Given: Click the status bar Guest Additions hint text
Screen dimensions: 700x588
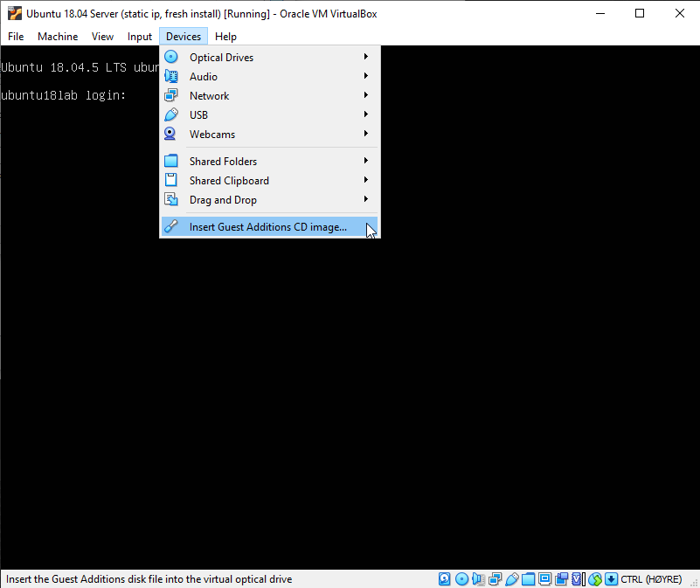Looking at the screenshot, I should 149,579.
